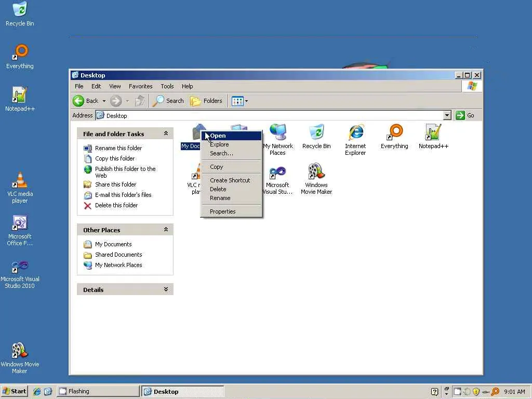Screen dimensions: 532x399
Task: Choose Create Shortcut in context menu
Action: tap(231, 180)
